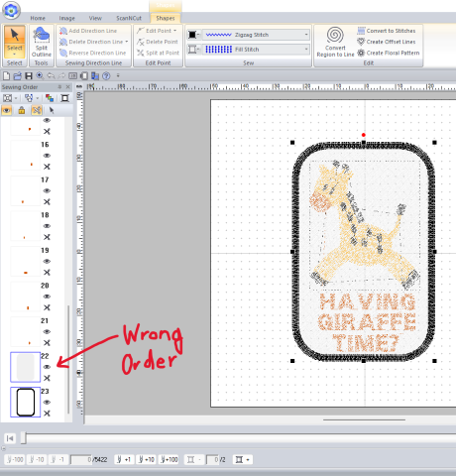
Task: Click the reorder objects icon in Sewing Order
Action: 29,98
